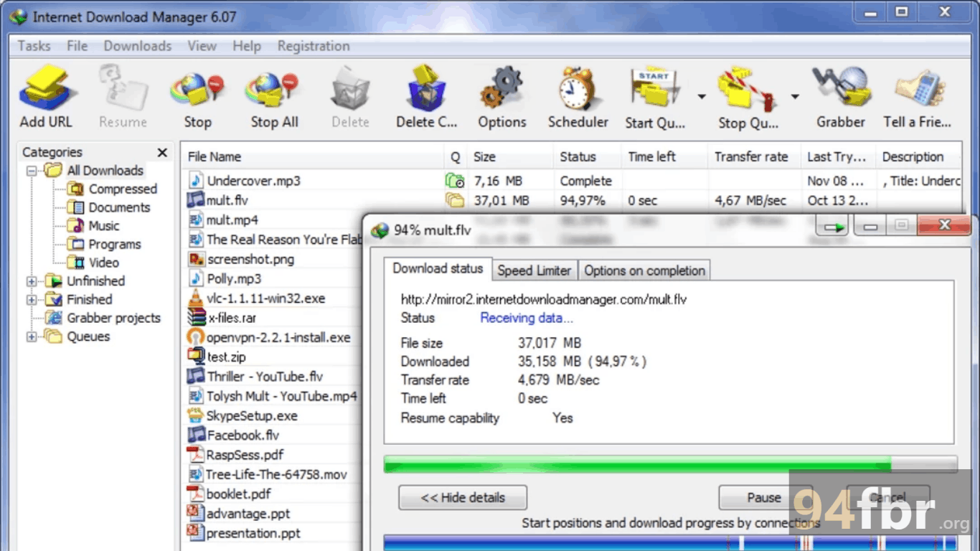Open the Start Queue dropdown arrow

[x=701, y=96]
